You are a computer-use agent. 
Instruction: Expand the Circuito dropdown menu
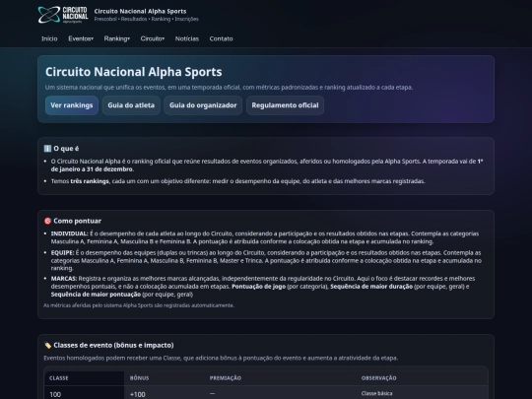(x=153, y=38)
